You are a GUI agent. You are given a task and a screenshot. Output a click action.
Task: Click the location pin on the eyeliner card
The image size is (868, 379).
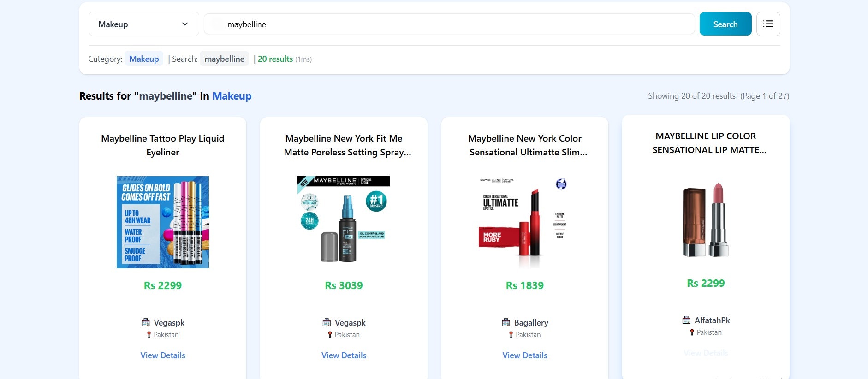(149, 335)
